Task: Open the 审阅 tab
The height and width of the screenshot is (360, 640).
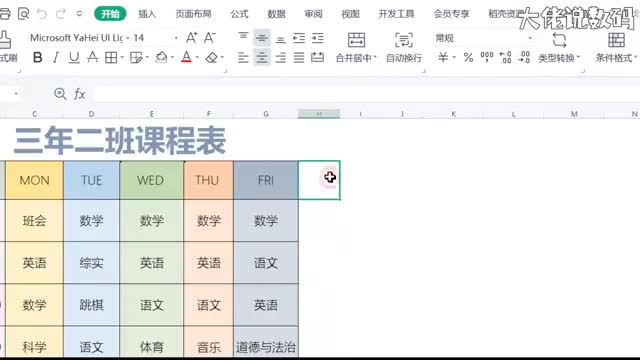Action: point(313,14)
